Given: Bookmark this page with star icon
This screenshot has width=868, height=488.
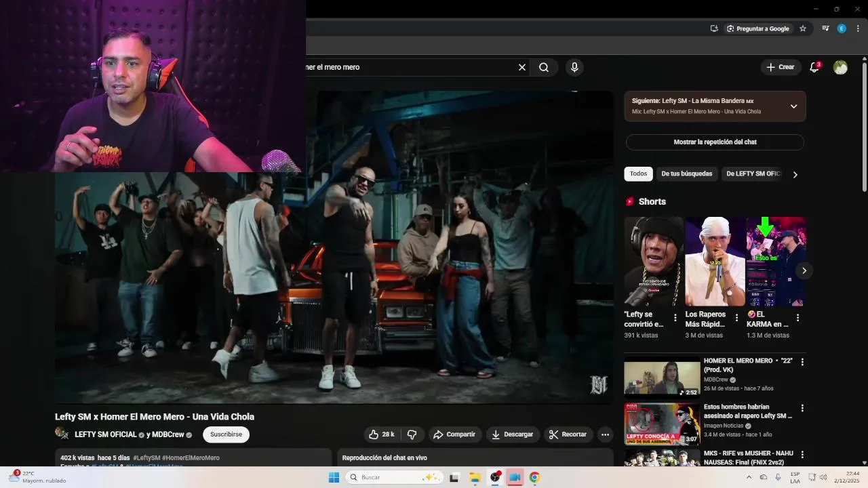Looking at the screenshot, I should pos(803,28).
